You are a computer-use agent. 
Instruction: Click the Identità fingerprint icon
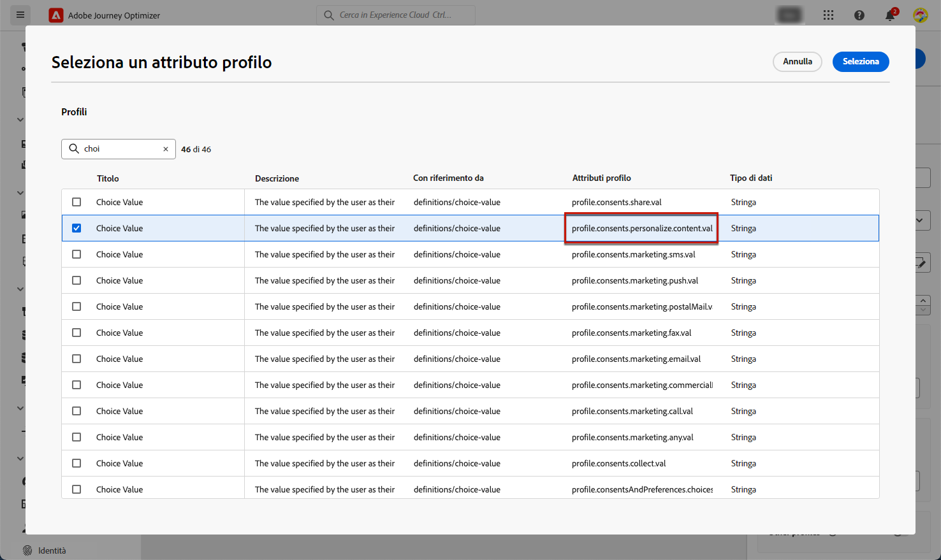click(x=27, y=550)
